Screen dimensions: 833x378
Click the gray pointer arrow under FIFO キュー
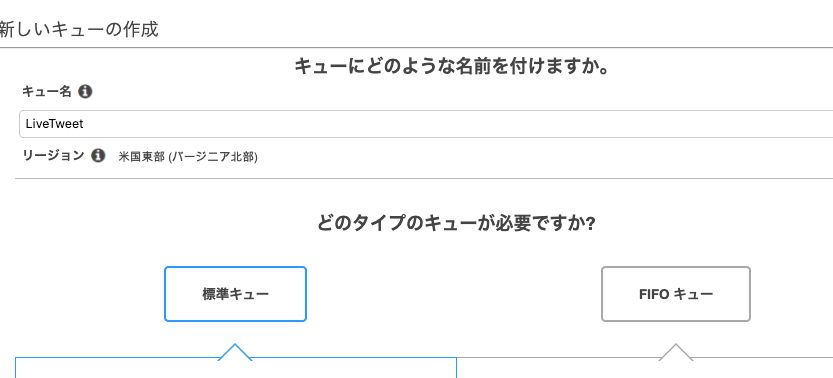tap(676, 352)
